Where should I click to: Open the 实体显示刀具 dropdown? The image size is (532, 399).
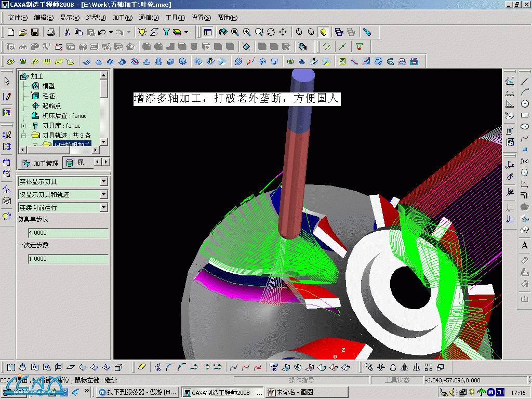104,181
